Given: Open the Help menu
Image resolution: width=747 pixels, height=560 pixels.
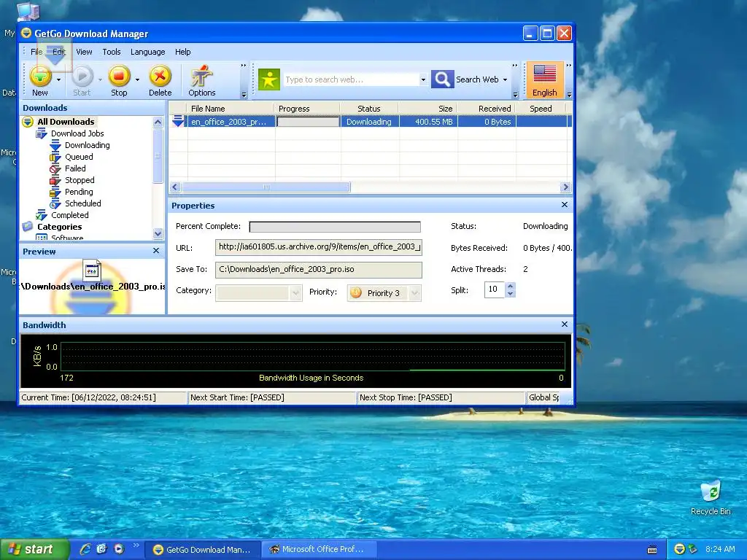Looking at the screenshot, I should [x=182, y=52].
